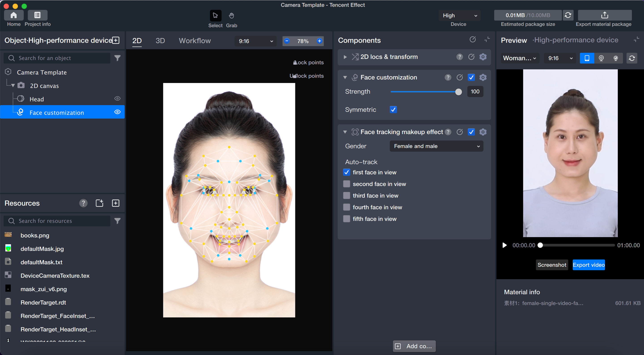Click the Strength slider handle
The height and width of the screenshot is (355, 644).
click(458, 91)
